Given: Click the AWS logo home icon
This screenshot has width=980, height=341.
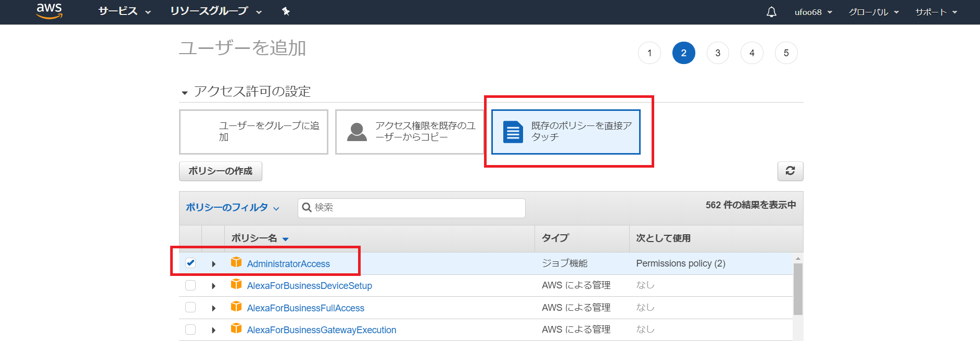Looking at the screenshot, I should [49, 11].
